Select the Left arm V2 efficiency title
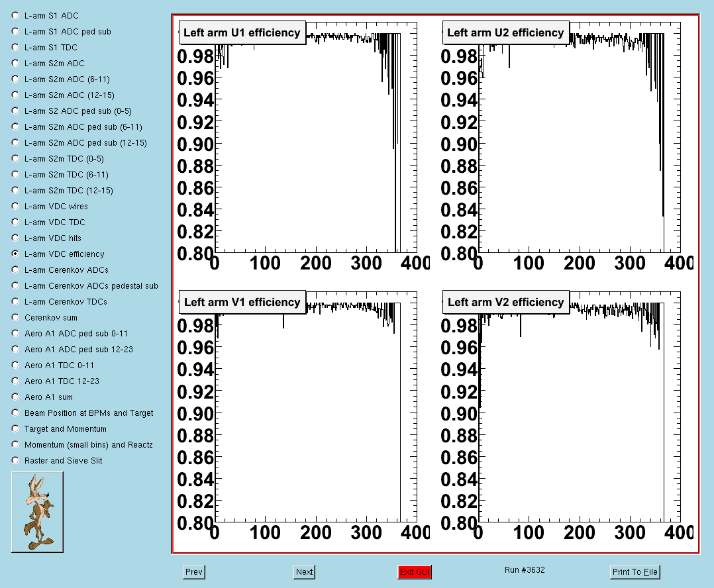This screenshot has height=588, width=714. pos(505,302)
